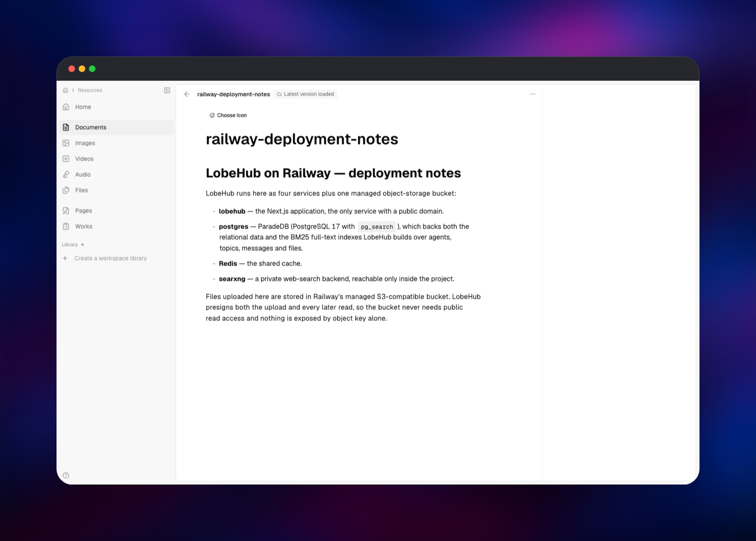Click the bold word postgres
The width and height of the screenshot is (756, 541).
click(234, 226)
